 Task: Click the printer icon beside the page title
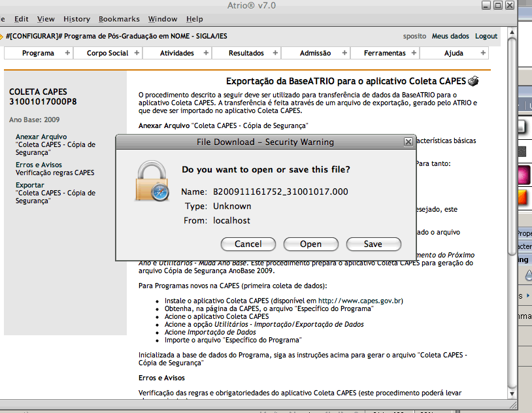point(474,82)
